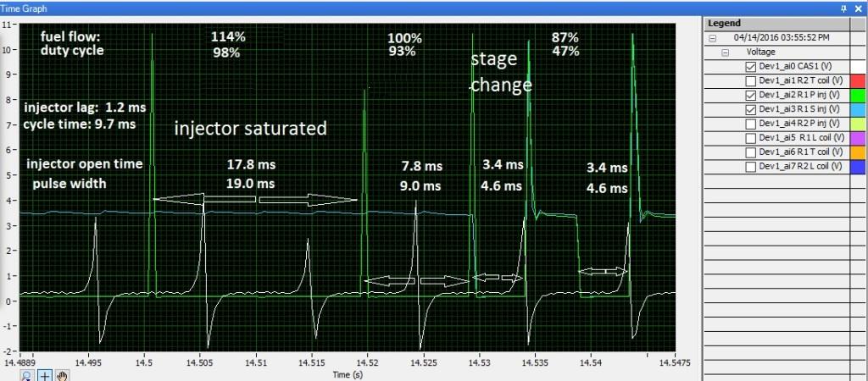Uncheck Dev1_ai0 CAS1 channel
868x381 pixels.
click(x=749, y=65)
